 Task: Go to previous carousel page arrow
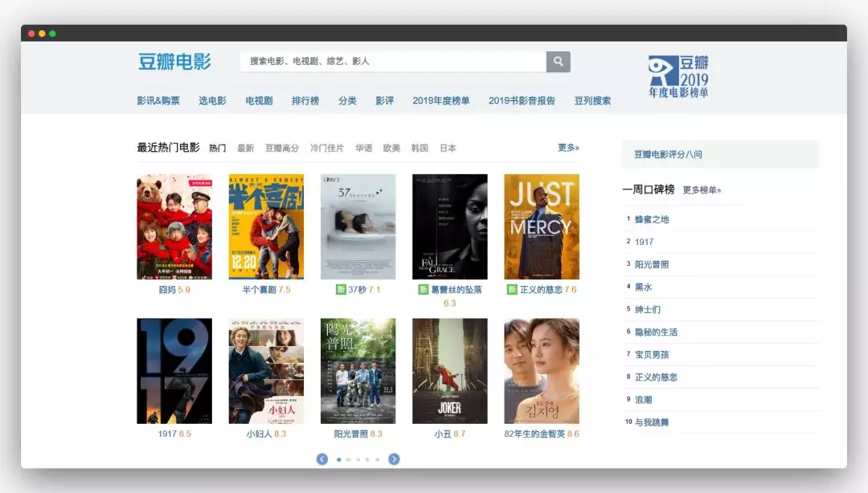[x=322, y=459]
